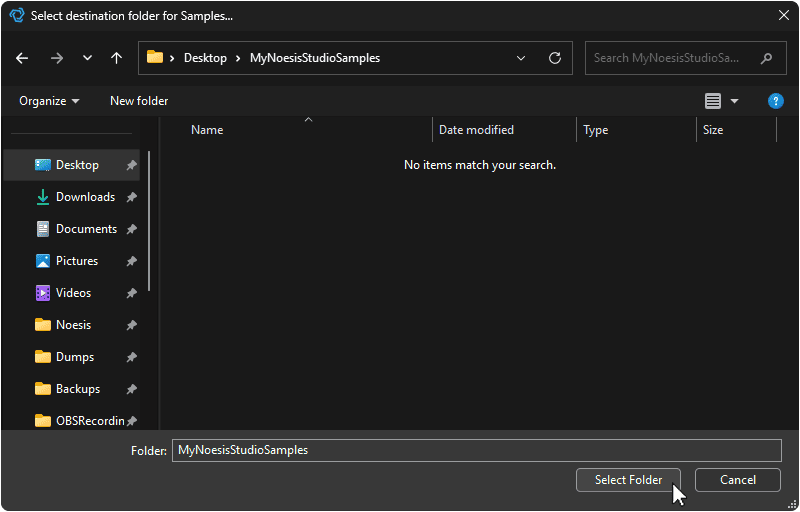Open Pictures in navigation pane
Screen dimensions: 800x512
(x=71, y=261)
